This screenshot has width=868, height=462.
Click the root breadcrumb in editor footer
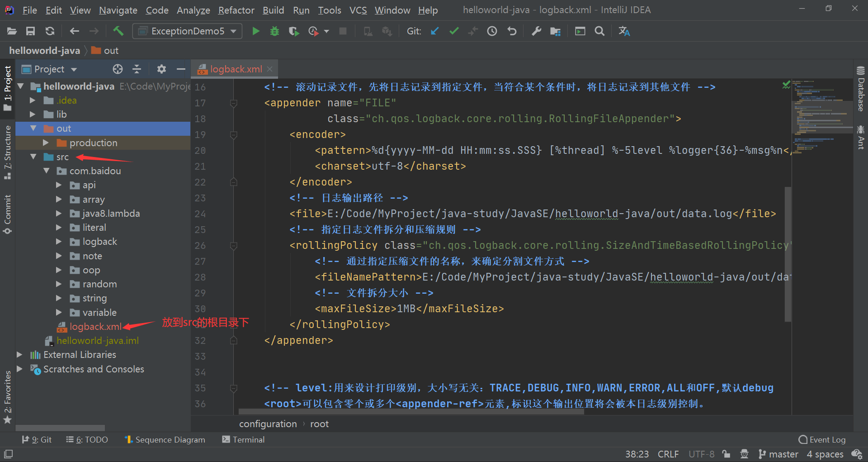[319, 424]
